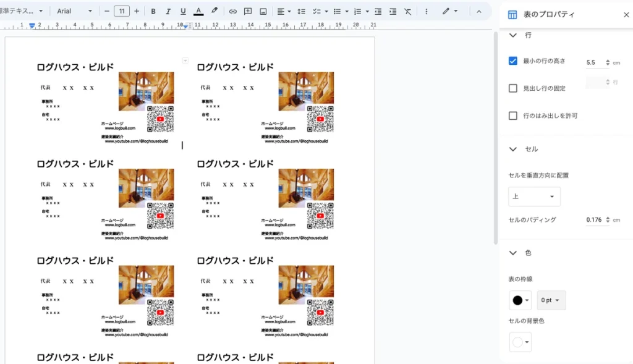Open the Arial font dropdown
This screenshot has width=633, height=364.
tap(74, 11)
